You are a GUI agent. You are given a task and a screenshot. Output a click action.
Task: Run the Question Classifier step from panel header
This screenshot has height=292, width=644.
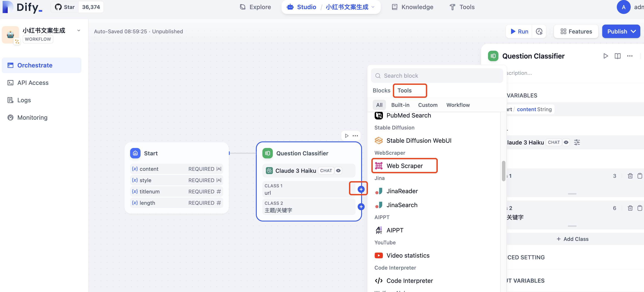pos(605,56)
